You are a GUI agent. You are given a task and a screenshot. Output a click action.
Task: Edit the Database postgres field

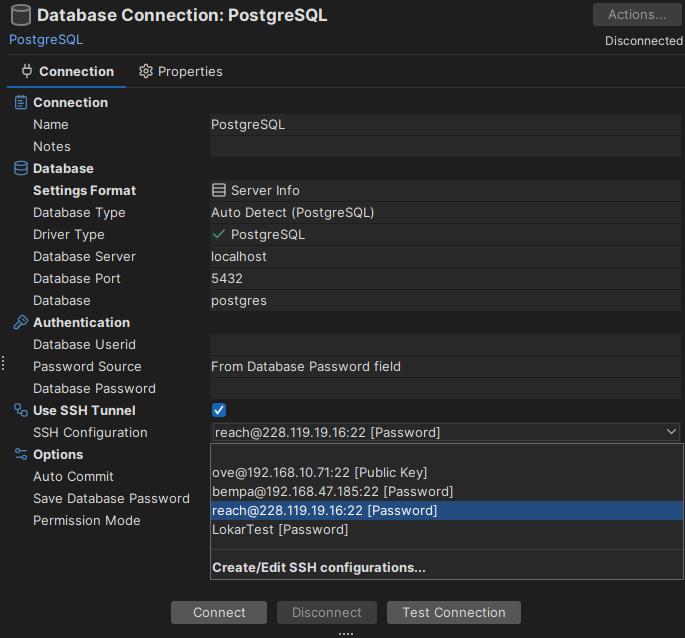pos(445,300)
